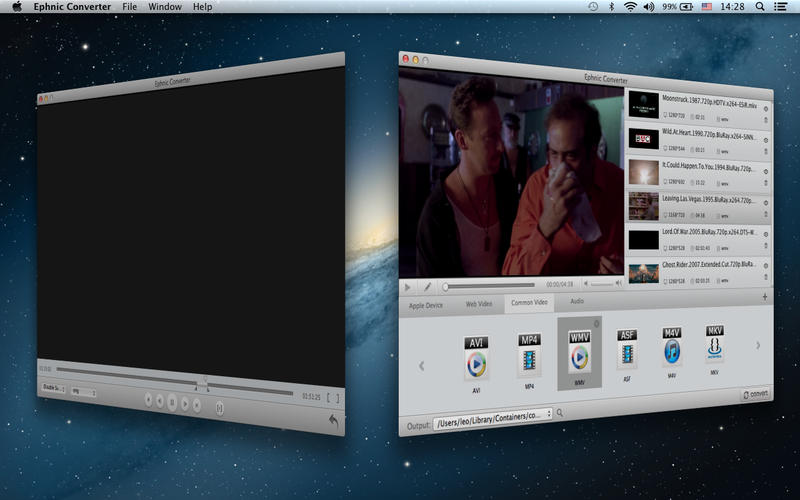Select Ghost.Rider.2007 file name
800x500 pixels.
point(709,264)
